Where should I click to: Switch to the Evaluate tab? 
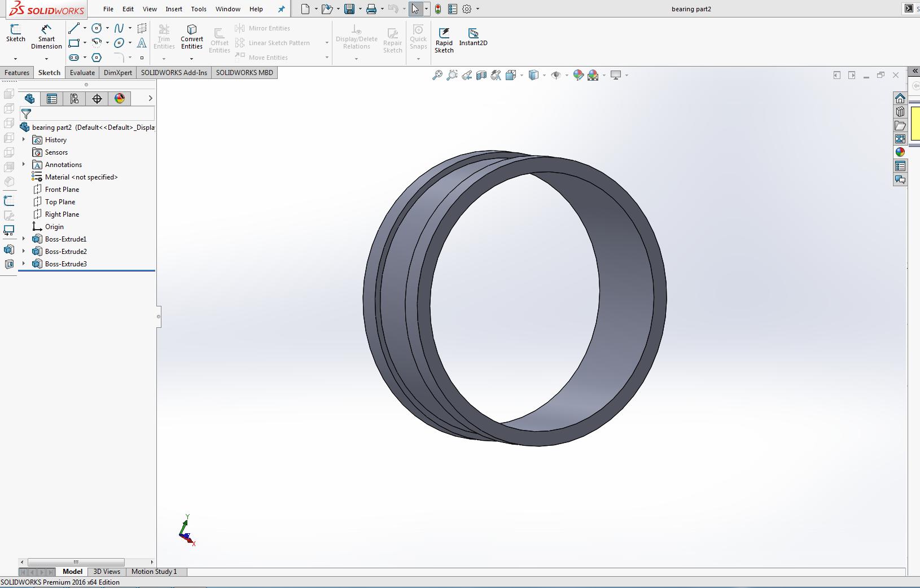[82, 73]
